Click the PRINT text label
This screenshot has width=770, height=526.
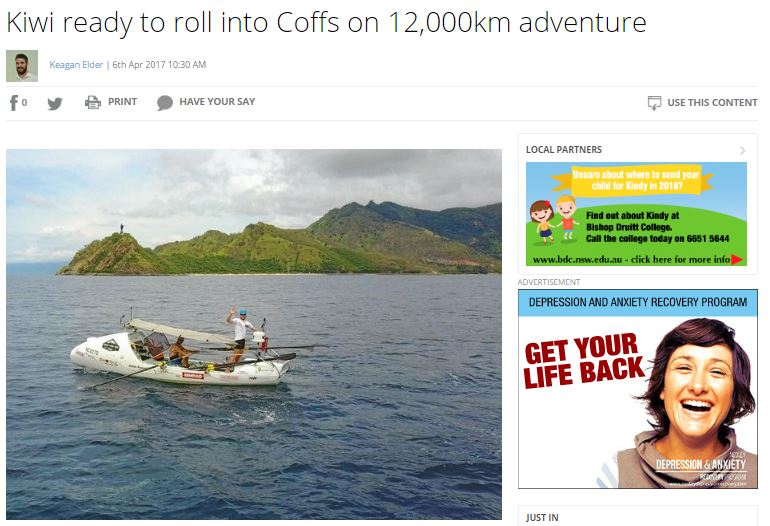tap(122, 102)
